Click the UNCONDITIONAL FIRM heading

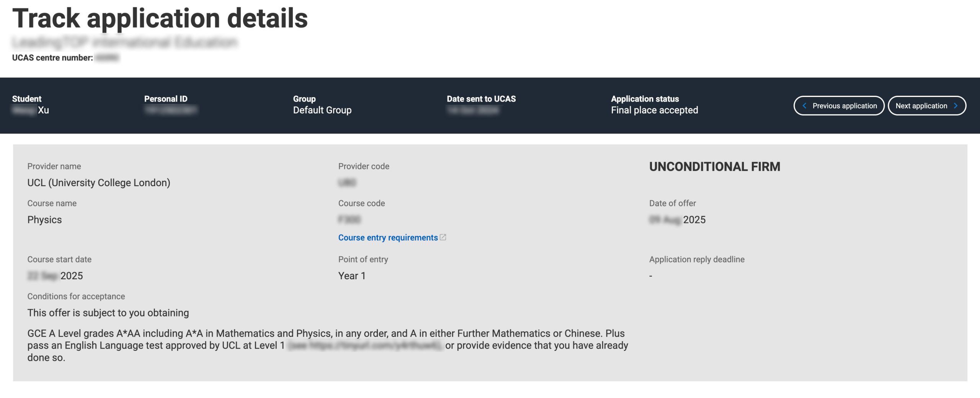pyautogui.click(x=714, y=167)
